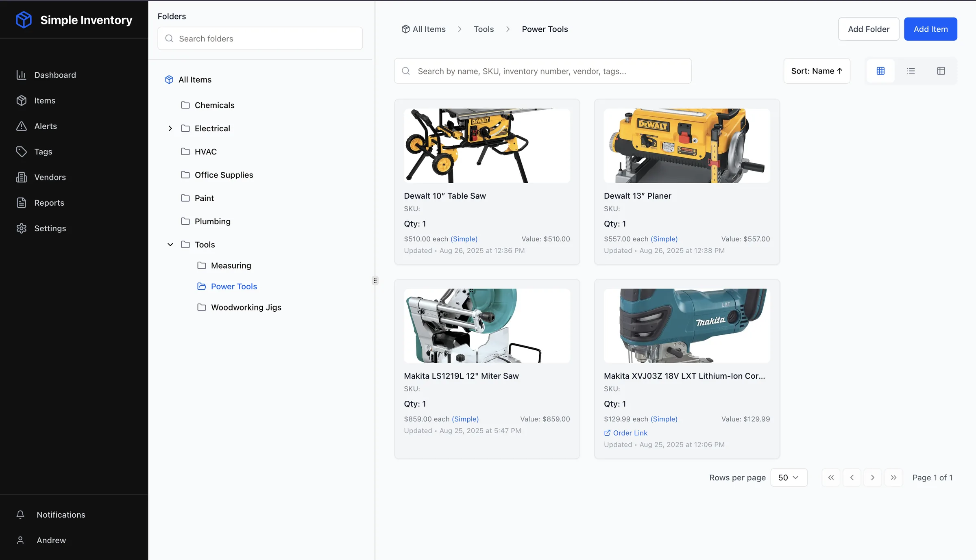Navigate to All Items in the breadcrumb

pyautogui.click(x=429, y=29)
